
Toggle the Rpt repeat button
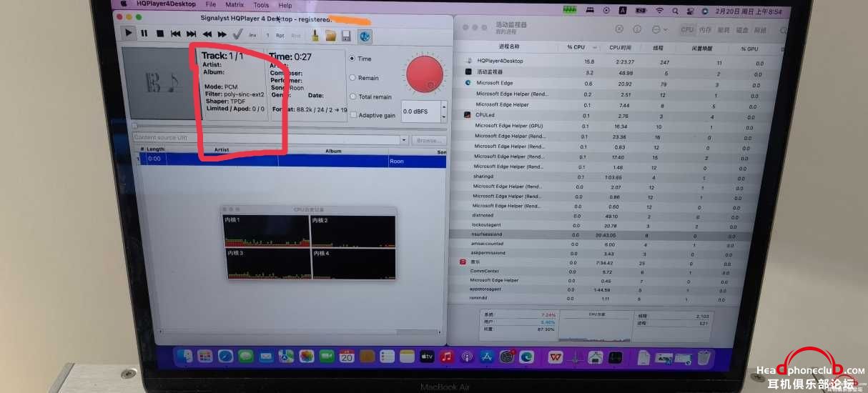[x=280, y=34]
